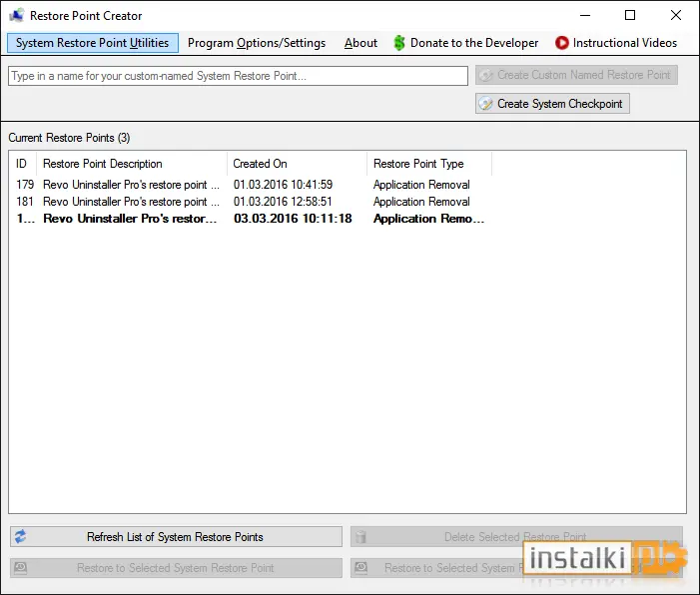The height and width of the screenshot is (595, 700).
Task: Click the description of restore point 181
Action: point(131,202)
